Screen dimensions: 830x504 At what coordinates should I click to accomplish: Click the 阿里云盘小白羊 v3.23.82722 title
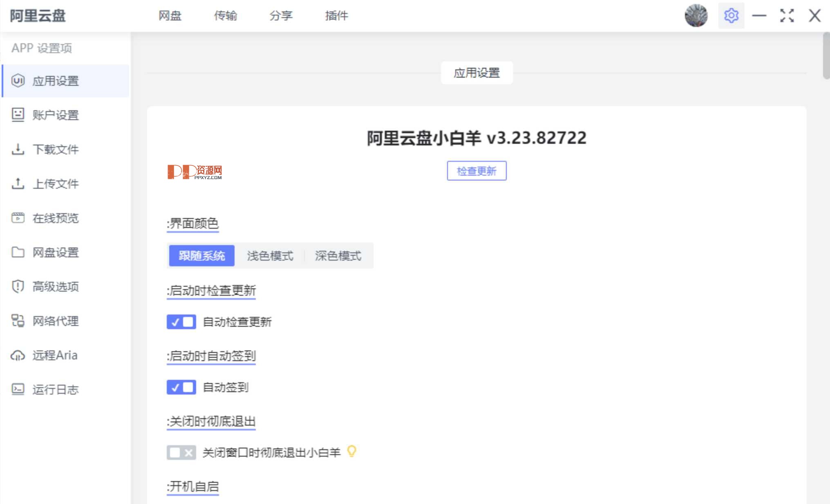click(477, 138)
